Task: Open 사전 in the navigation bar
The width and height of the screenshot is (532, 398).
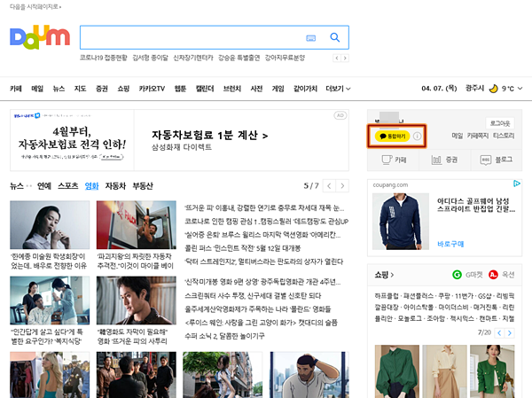Action: pyautogui.click(x=256, y=89)
